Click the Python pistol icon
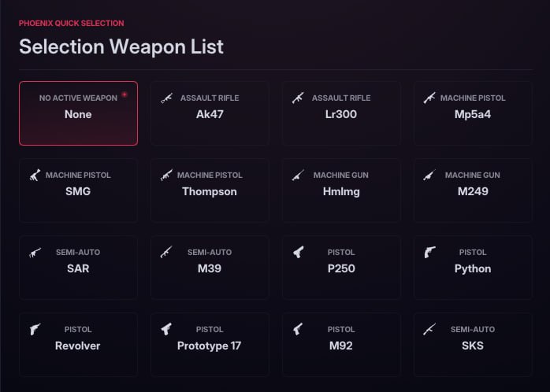550x392 pixels. click(429, 252)
